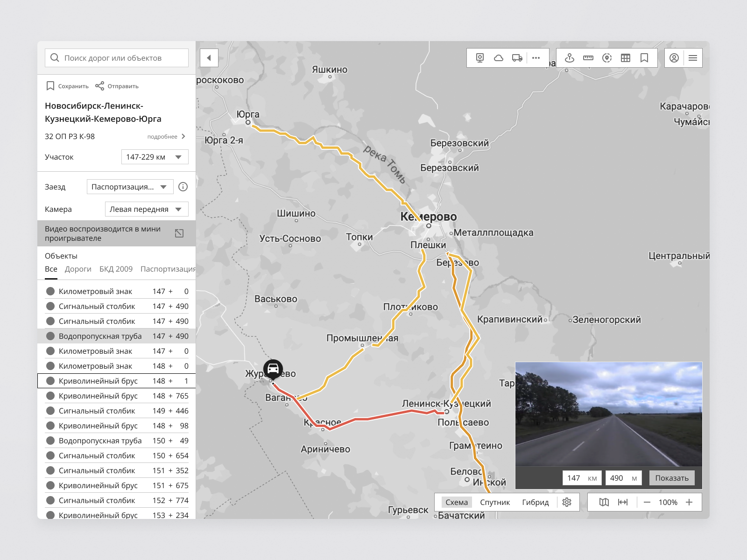Screen dimensions: 747x560
Task: Select the ruler measurement tool
Action: [x=588, y=58]
